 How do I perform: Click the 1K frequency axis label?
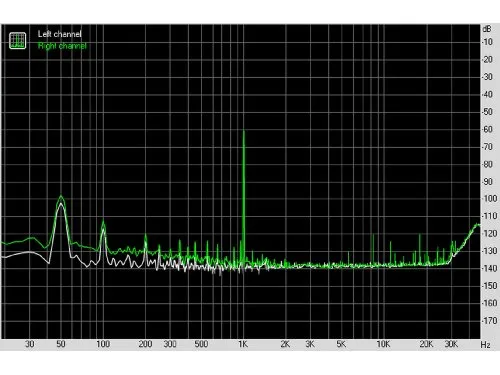(243, 344)
